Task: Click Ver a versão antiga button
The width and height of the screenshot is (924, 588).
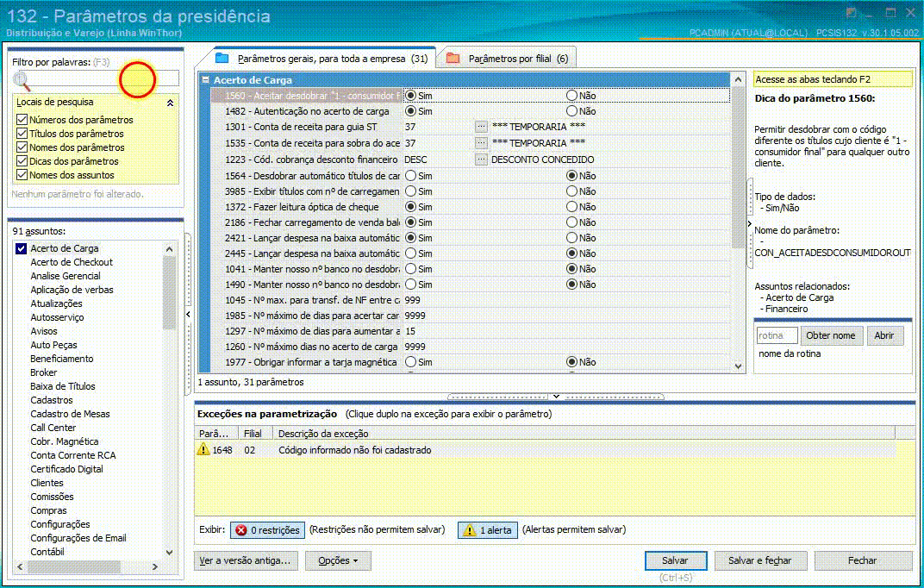Action: coord(246,560)
